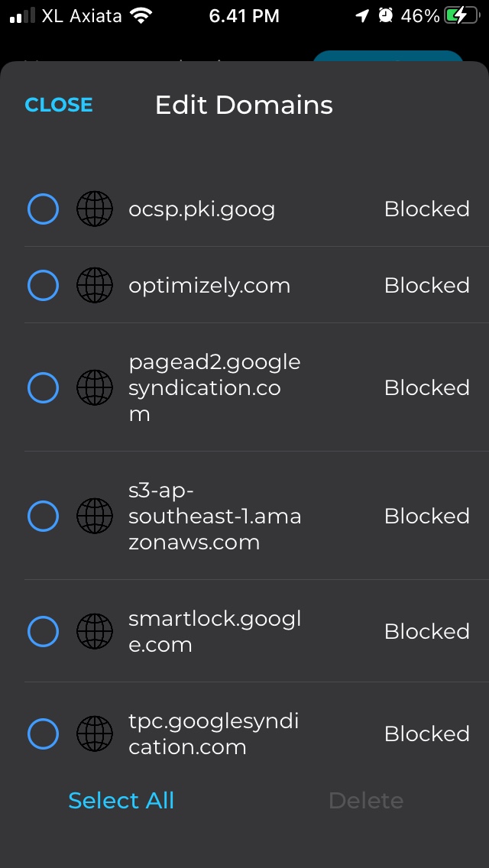The width and height of the screenshot is (489, 868).
Task: Tap globe icon next to optimizely.com
Action: [x=95, y=285]
